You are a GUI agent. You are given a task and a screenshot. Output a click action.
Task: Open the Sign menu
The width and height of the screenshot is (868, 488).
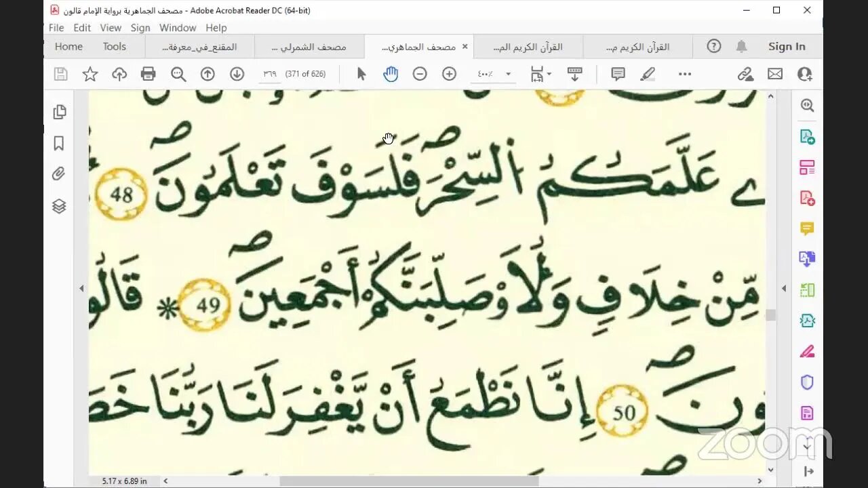(x=140, y=28)
